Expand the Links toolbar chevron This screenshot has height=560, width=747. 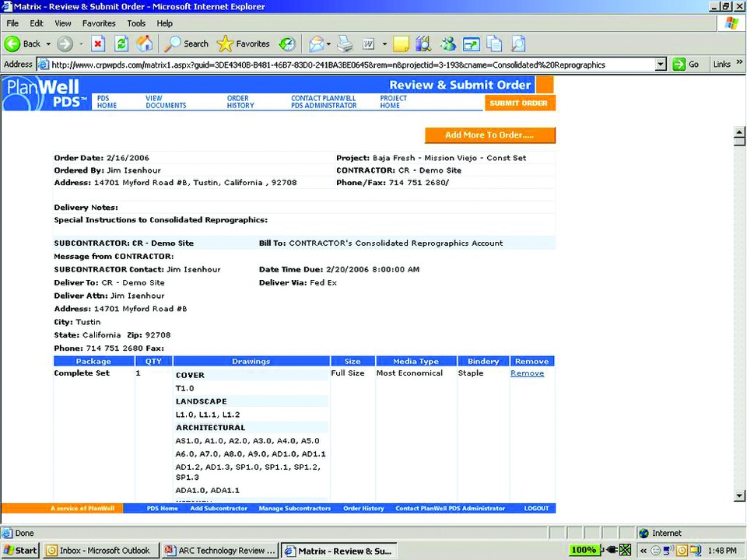[x=739, y=63]
